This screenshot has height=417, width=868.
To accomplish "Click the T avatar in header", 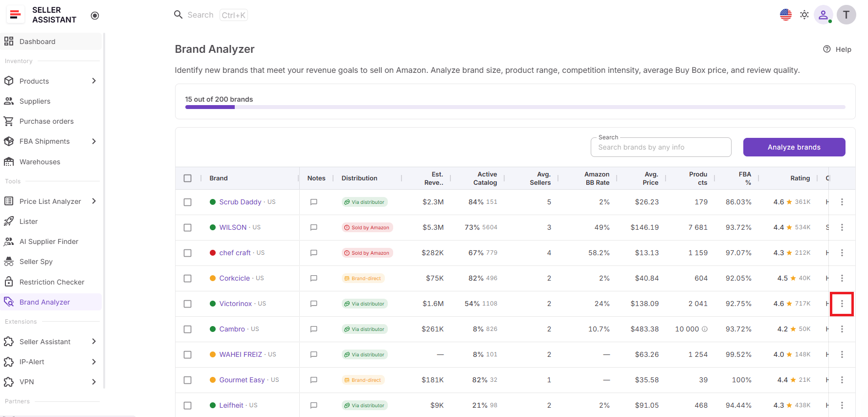I will [x=846, y=15].
